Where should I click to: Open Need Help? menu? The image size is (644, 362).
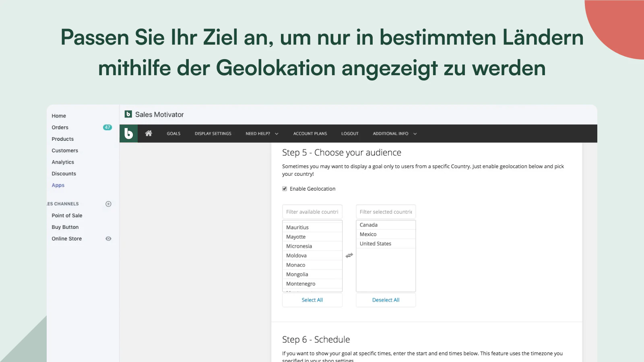click(258, 134)
